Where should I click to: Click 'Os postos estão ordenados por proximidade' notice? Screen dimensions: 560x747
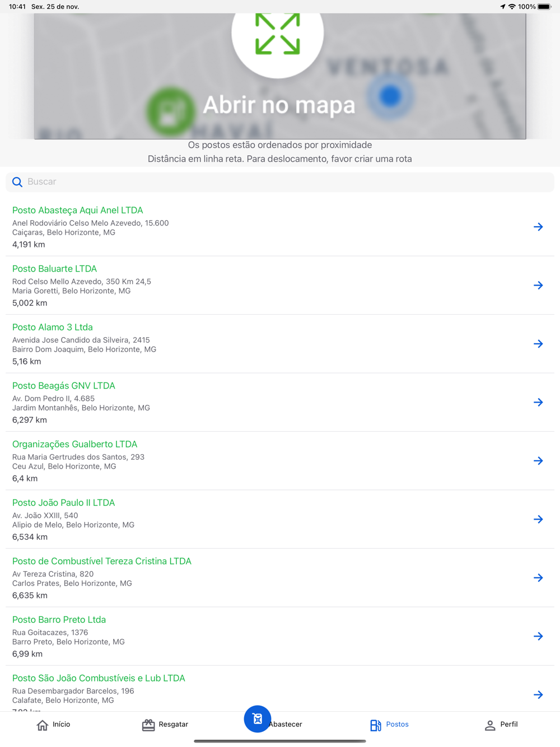(280, 146)
